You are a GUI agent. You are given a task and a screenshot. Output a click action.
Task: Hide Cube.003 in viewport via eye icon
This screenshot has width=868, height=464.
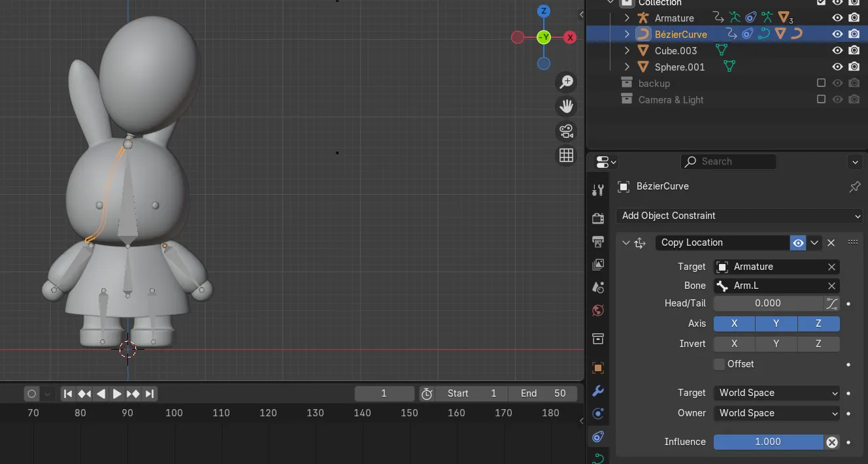pyautogui.click(x=837, y=50)
